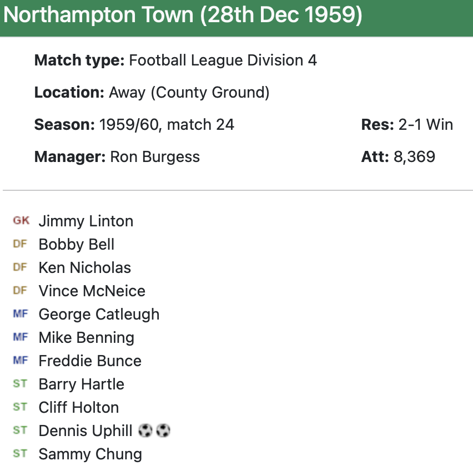Screen dimensions: 473x476
Task: Click the ST icon beside Barry Hartle
Action: [20, 384]
